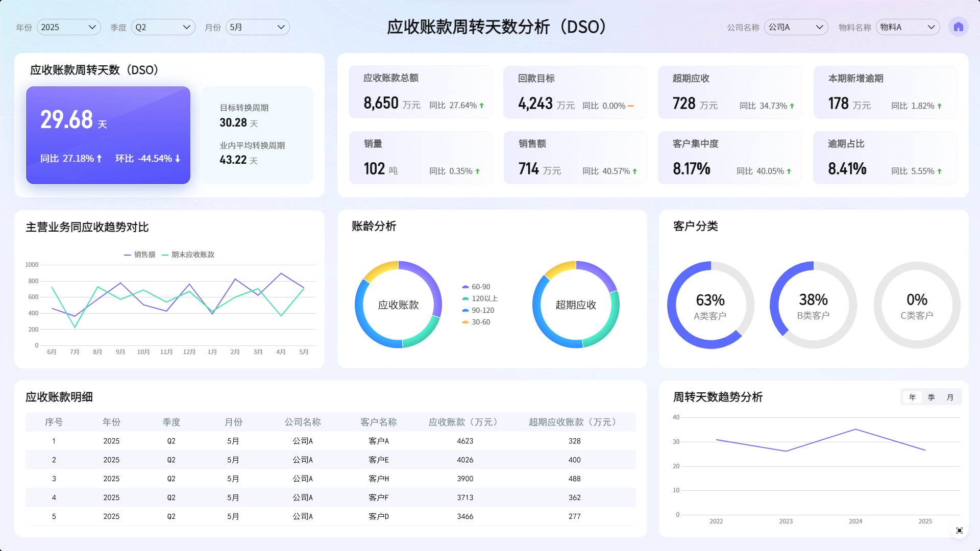The height and width of the screenshot is (551, 980).
Task: Select the 年 tab in turnover trend
Action: (912, 397)
